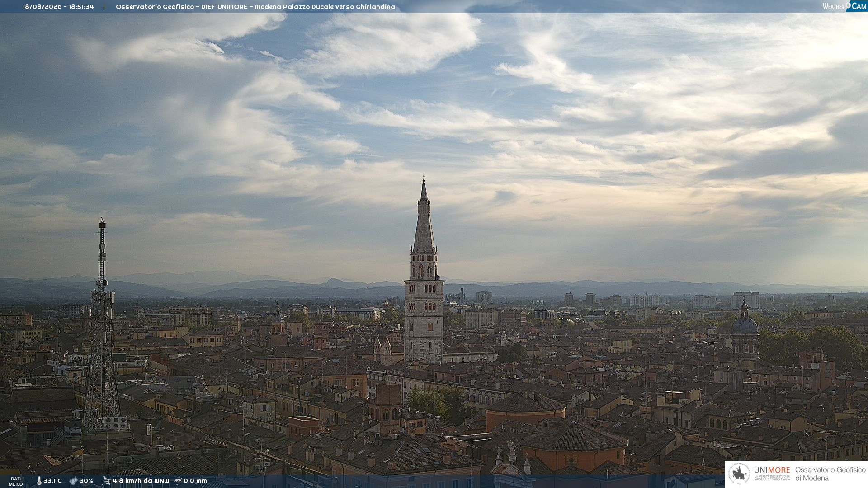
Task: Click the UNIMORE university seal emblem
Action: (739, 474)
